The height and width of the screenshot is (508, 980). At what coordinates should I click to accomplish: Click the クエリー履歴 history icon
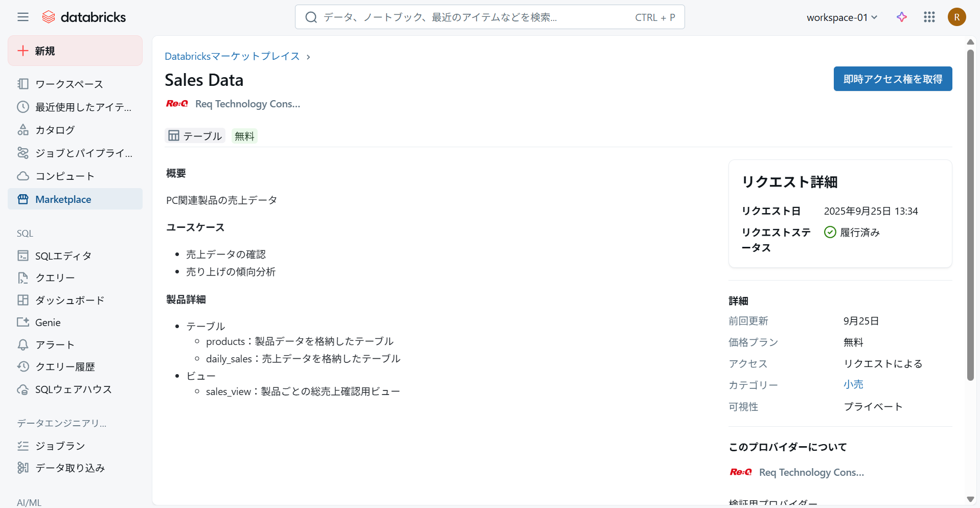click(23, 366)
